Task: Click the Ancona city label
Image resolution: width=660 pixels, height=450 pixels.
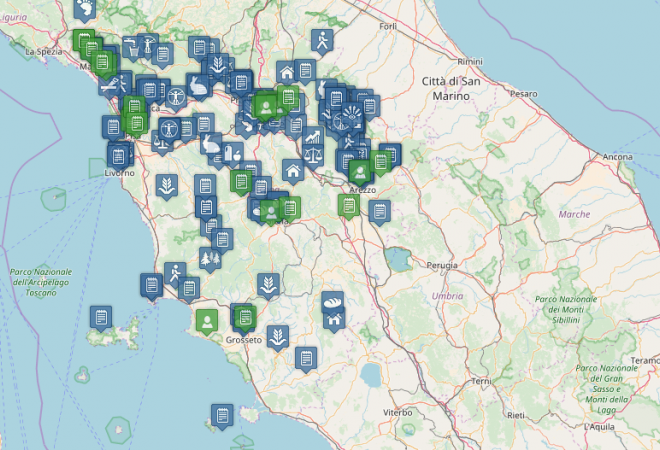Action: pyautogui.click(x=617, y=157)
